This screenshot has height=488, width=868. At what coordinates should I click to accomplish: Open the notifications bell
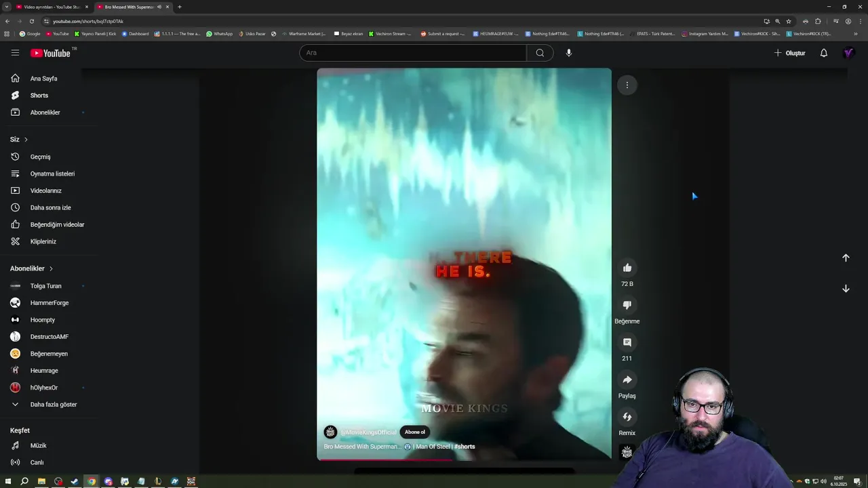pyautogui.click(x=824, y=53)
